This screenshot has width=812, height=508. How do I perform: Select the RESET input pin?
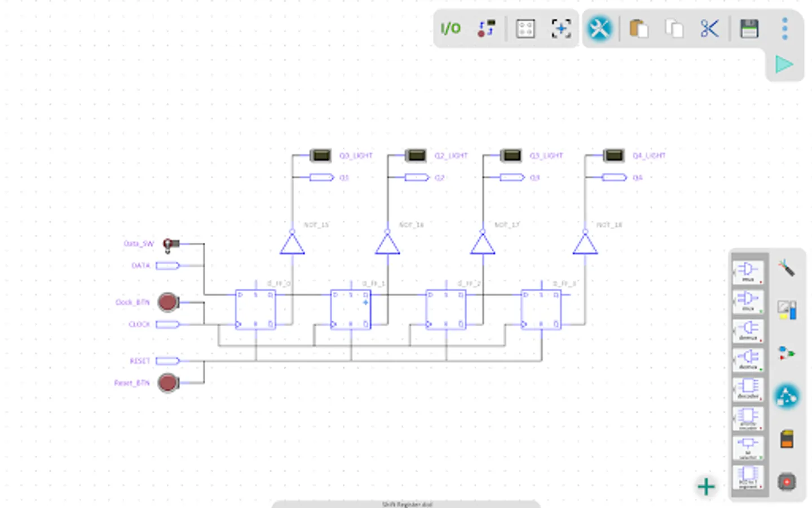167,361
